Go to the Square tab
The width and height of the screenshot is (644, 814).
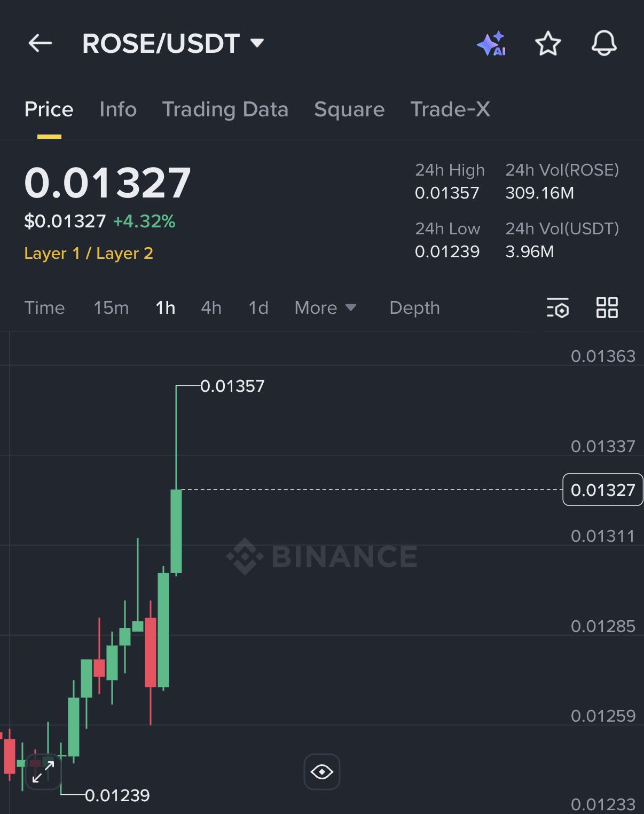[x=349, y=109]
